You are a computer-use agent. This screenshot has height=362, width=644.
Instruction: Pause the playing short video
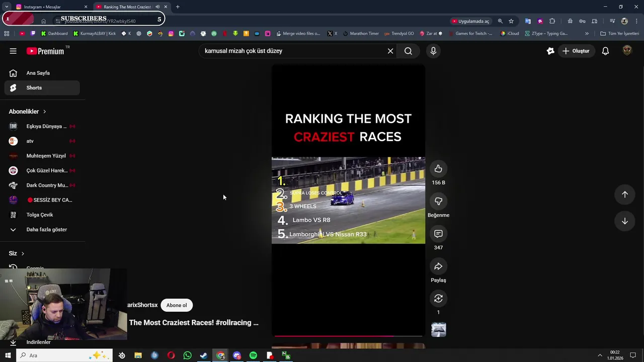348,200
